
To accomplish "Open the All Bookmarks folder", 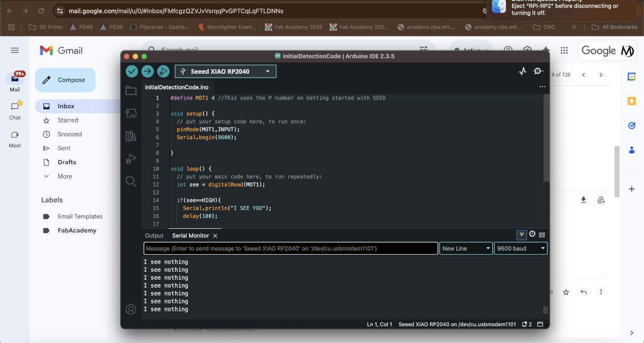I will [x=614, y=27].
